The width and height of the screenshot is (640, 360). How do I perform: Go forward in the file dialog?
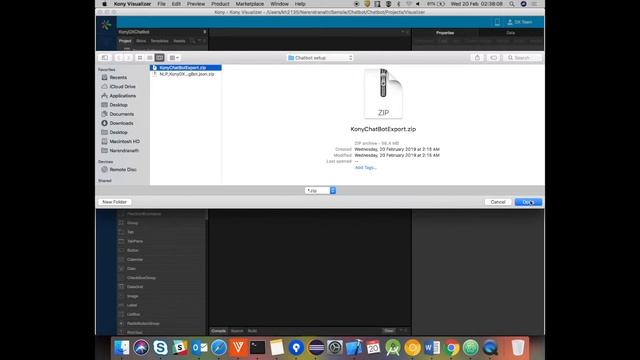click(128, 58)
